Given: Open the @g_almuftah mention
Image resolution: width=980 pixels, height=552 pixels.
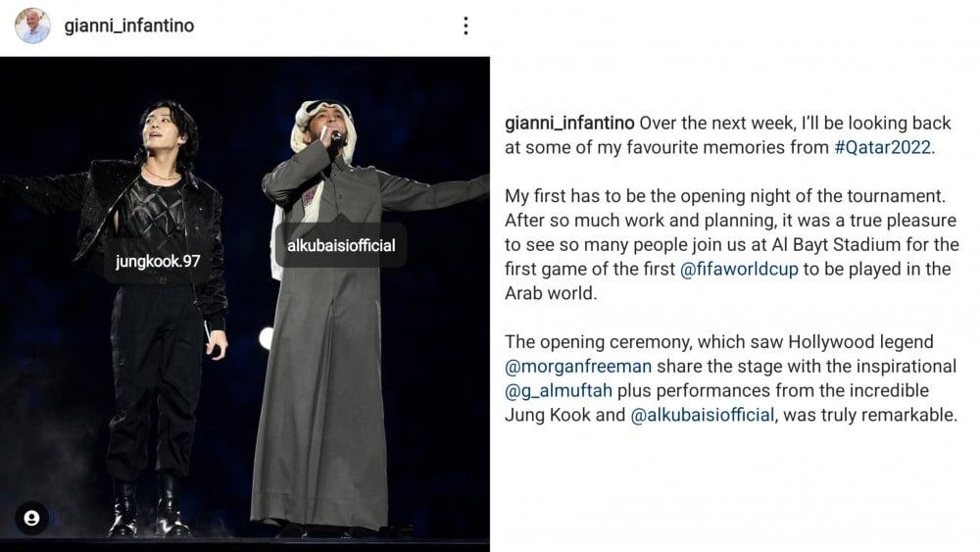Looking at the screenshot, I should point(559,390).
